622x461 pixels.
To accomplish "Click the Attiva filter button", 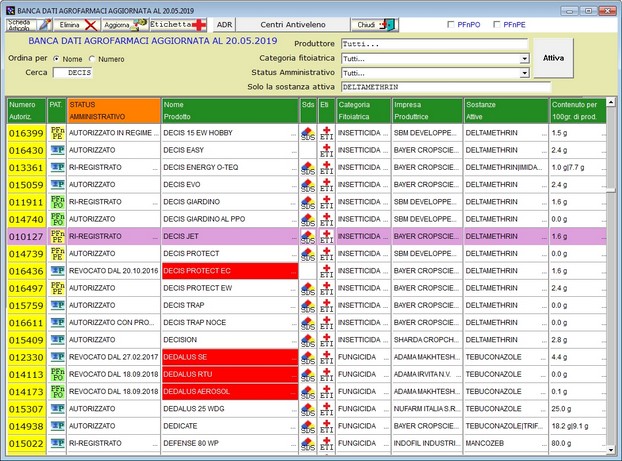I will [x=553, y=58].
